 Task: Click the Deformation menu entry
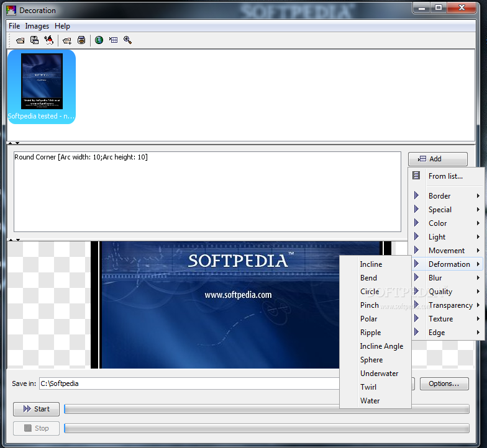pos(446,264)
